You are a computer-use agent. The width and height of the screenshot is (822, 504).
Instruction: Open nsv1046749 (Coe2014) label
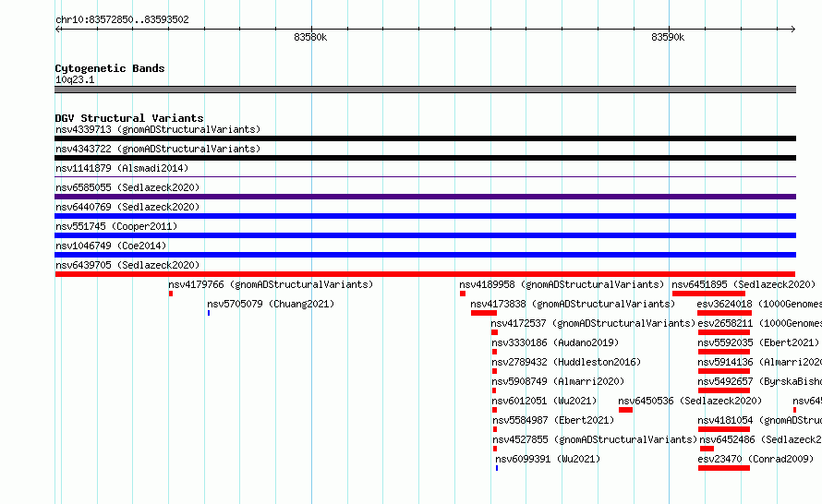coord(111,246)
